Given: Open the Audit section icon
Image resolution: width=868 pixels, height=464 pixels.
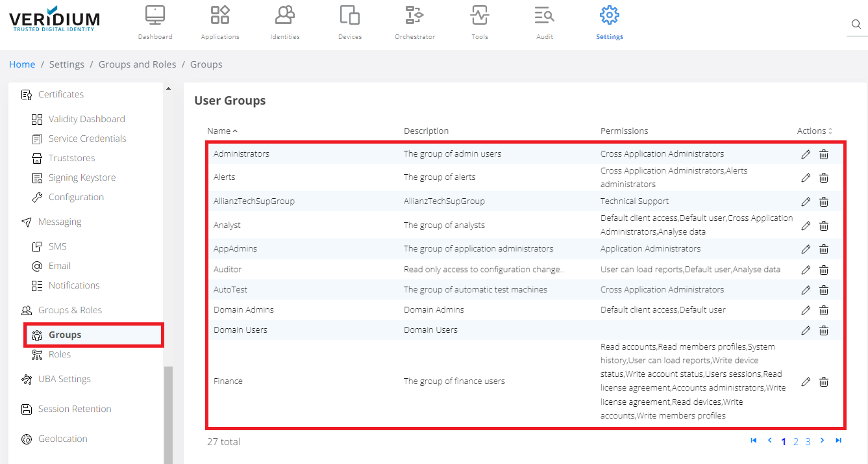Looking at the screenshot, I should coord(544,23).
